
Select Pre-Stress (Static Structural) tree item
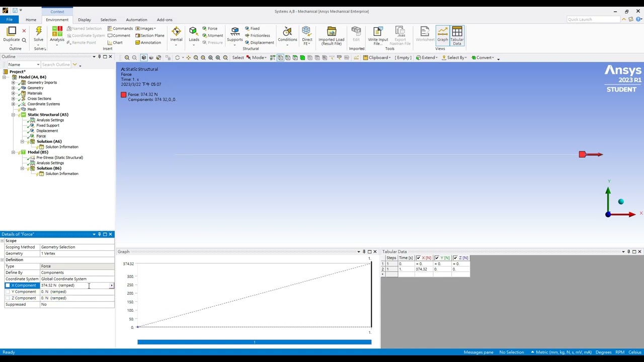[59, 158]
